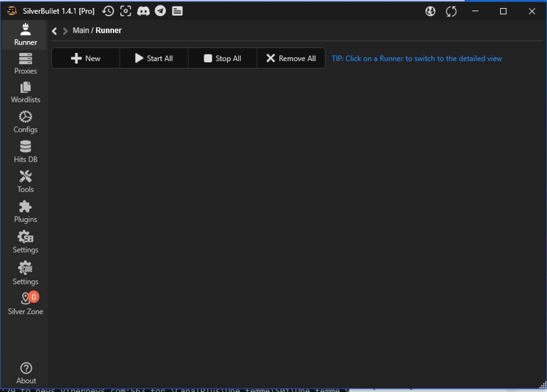Open the Silver Zone section
Image resolution: width=547 pixels, height=392 pixels.
click(x=26, y=304)
